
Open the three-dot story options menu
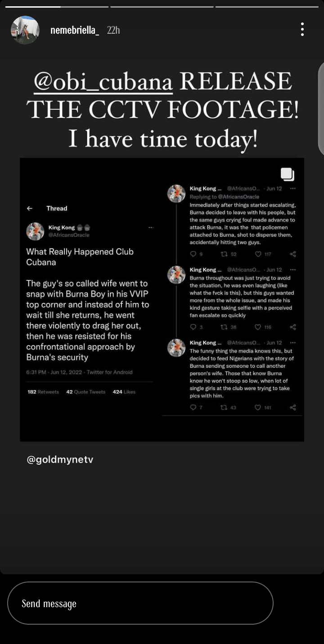coord(302,30)
